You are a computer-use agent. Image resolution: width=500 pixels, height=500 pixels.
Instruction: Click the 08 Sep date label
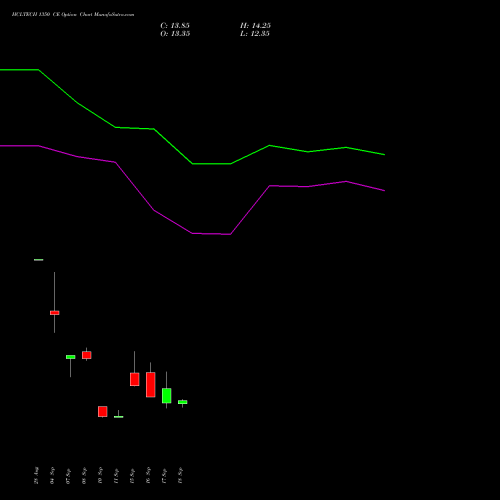click(84, 475)
